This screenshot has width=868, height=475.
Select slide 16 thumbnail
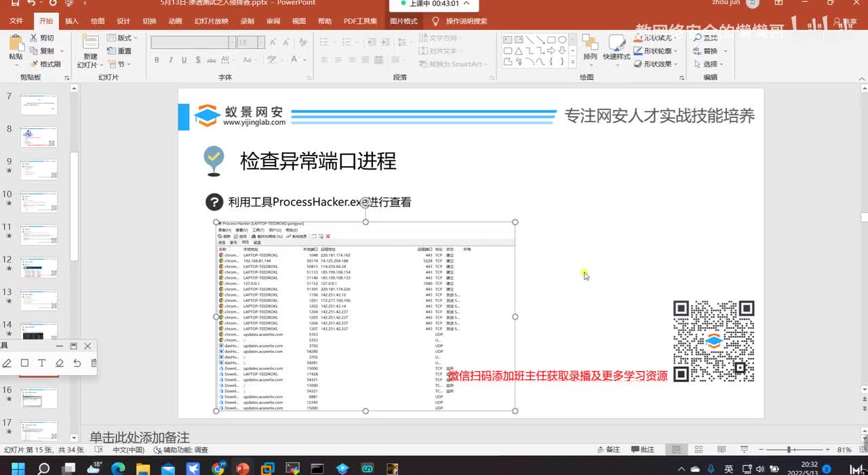coord(39,398)
